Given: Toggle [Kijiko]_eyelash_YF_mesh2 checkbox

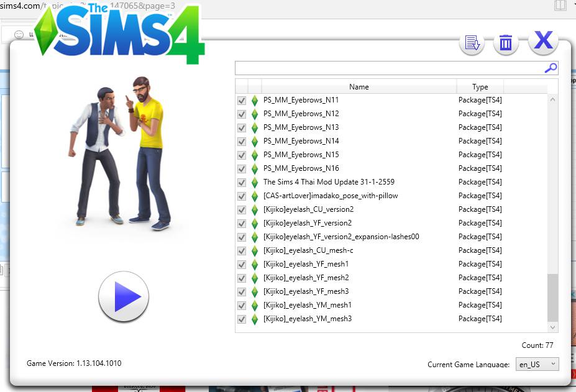Looking at the screenshot, I should point(242,278).
